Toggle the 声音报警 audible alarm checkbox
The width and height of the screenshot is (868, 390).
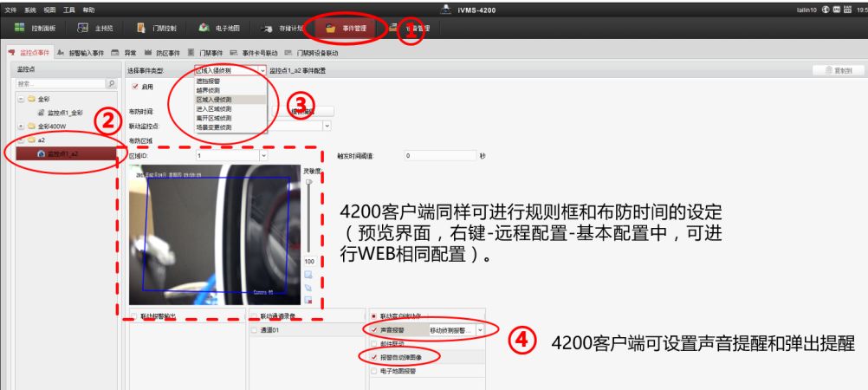(374, 330)
